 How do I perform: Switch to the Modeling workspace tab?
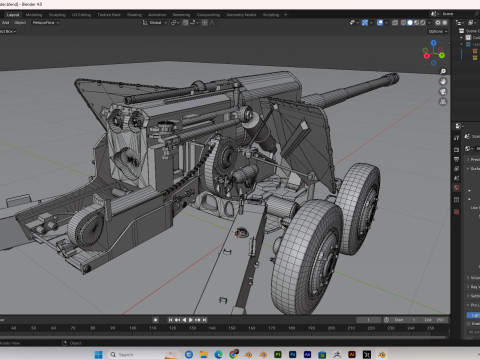pyautogui.click(x=34, y=15)
